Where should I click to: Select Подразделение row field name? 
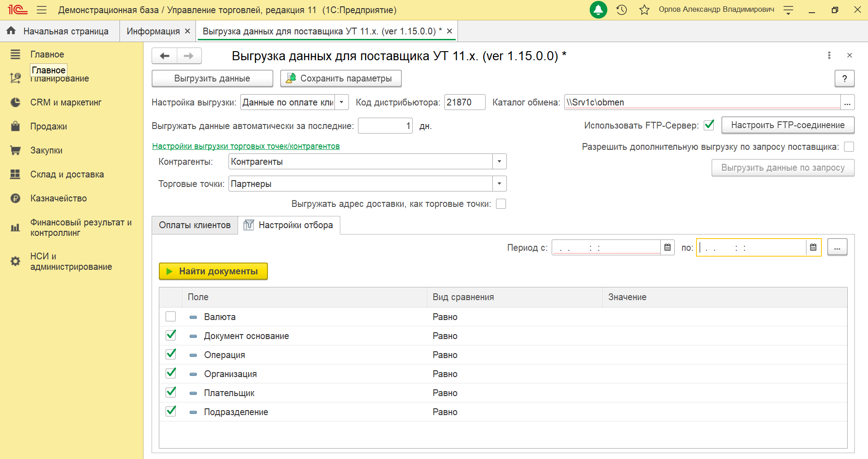236,412
